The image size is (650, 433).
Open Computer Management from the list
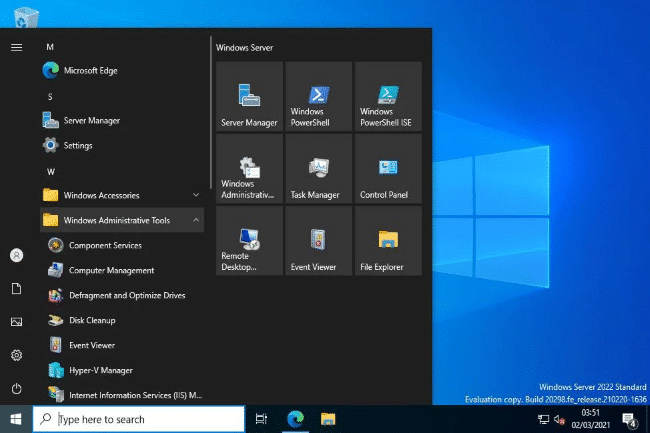coord(111,270)
